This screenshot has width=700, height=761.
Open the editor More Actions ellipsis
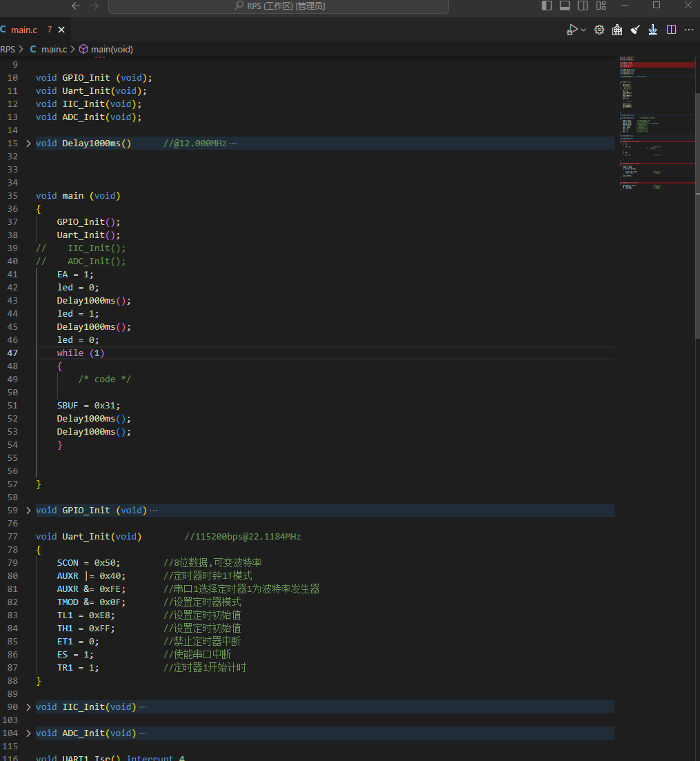tap(689, 30)
